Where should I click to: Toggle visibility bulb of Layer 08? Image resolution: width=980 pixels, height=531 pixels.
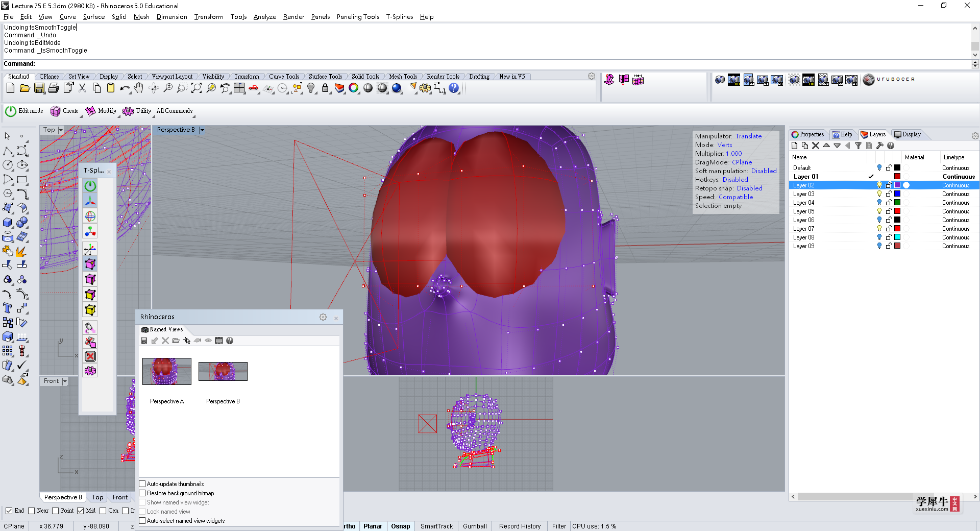point(879,237)
